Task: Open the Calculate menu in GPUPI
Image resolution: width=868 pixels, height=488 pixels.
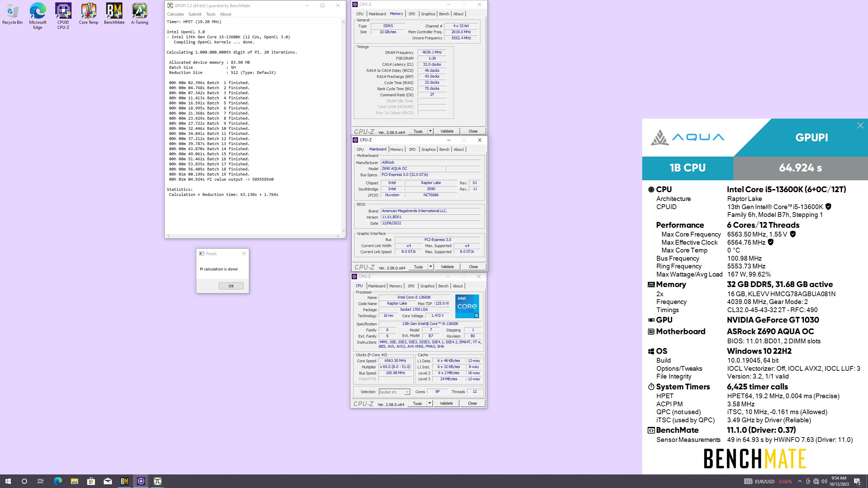Action: (x=175, y=14)
